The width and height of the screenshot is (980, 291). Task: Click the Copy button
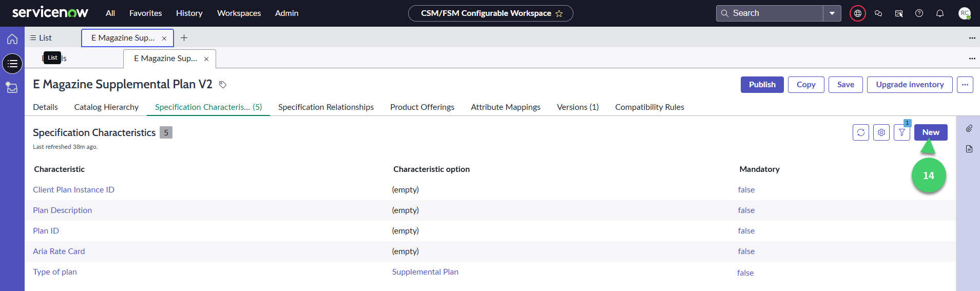pos(806,85)
